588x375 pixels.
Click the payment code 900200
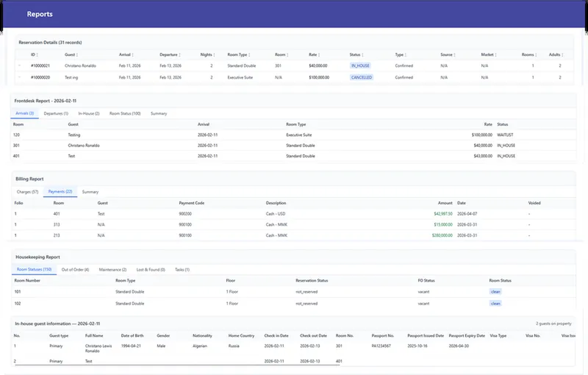[185, 214]
